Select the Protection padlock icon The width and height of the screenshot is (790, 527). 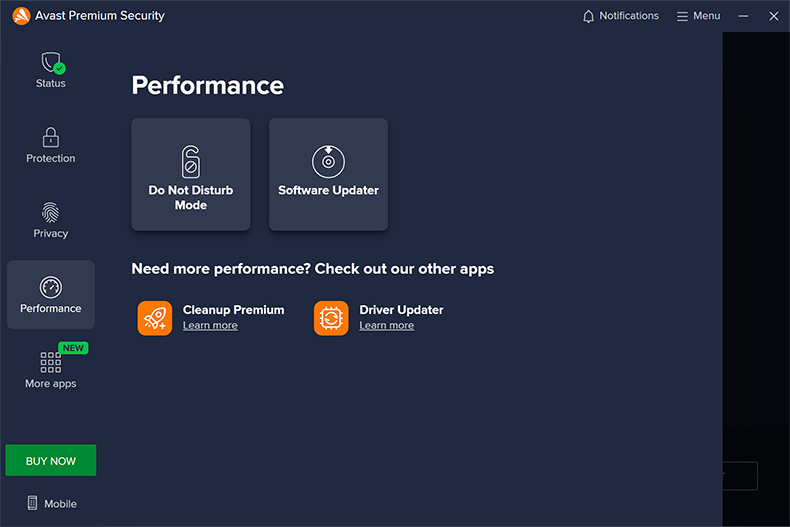[x=51, y=137]
